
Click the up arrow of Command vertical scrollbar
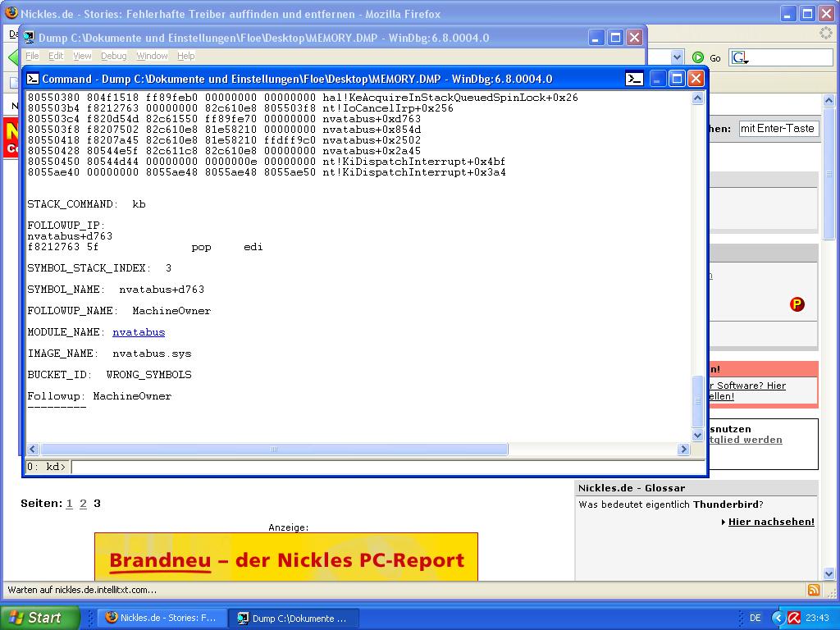[x=697, y=98]
